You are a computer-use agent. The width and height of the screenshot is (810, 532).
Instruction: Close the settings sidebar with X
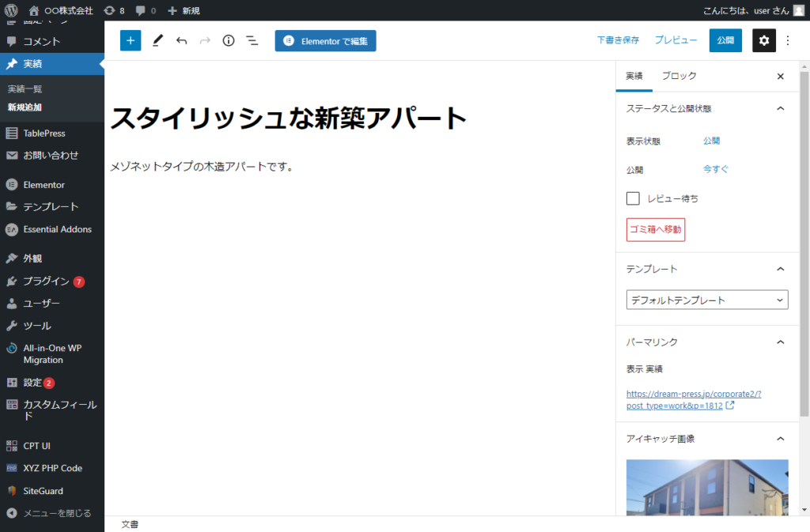(x=780, y=77)
